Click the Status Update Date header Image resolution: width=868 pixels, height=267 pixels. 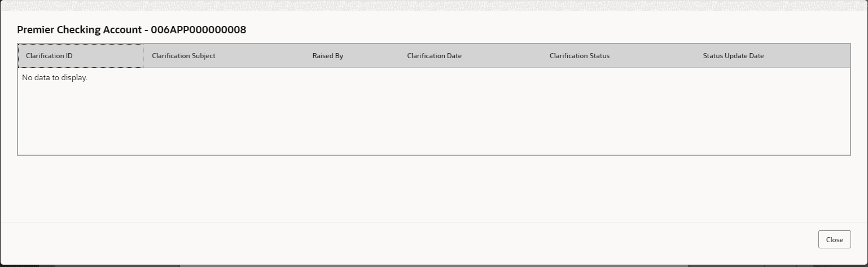click(733, 56)
